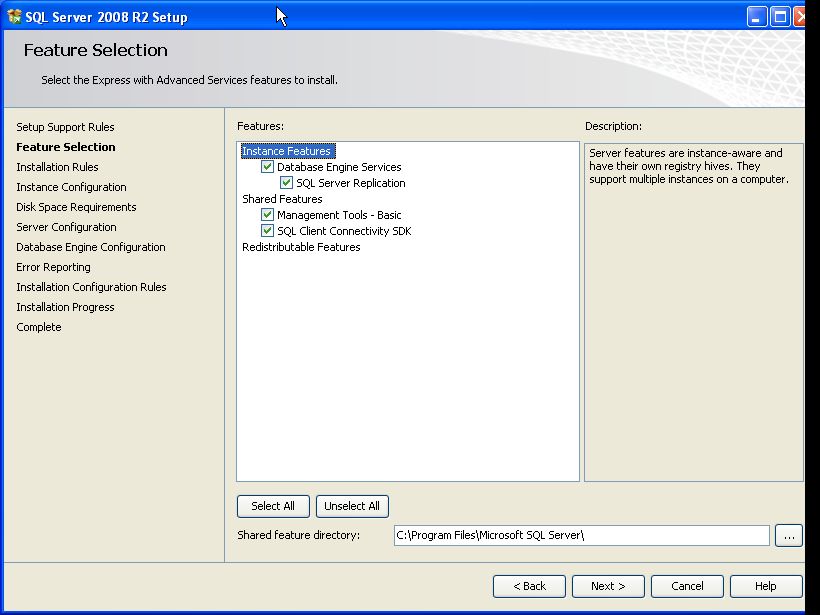Select the SQL Server Replication label
This screenshot has height=615, width=820.
[351, 183]
